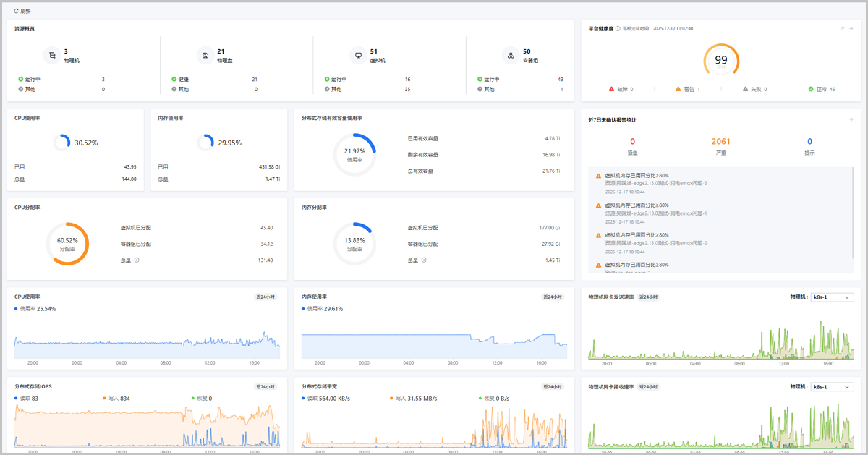868x455 pixels.
Task: Open 近7日未确认报警统计 via arrow icon
Action: [x=851, y=119]
